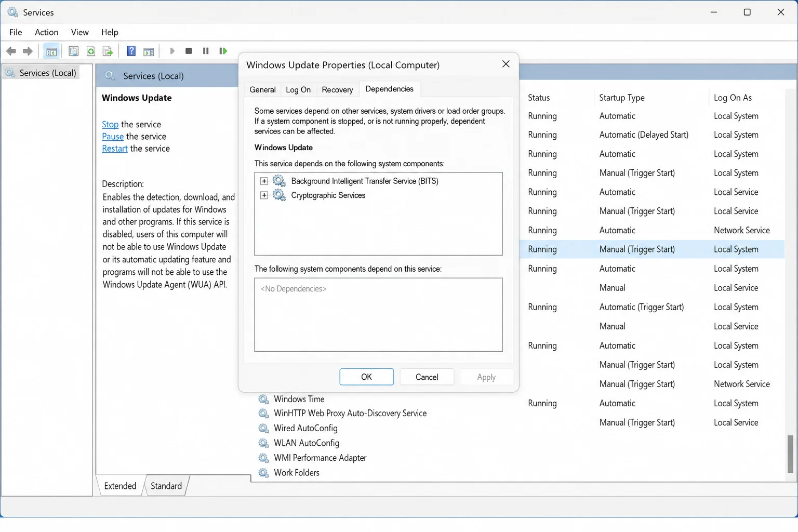This screenshot has width=798, height=532.
Task: Toggle the Action Pane toolbar icon
Action: point(149,51)
